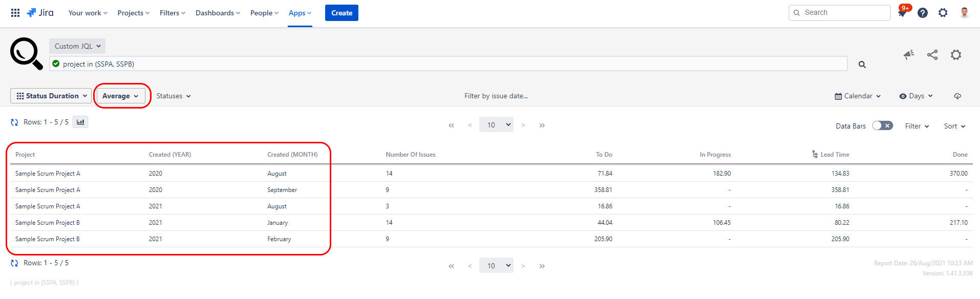This screenshot has width=980, height=299.
Task: Refresh rows using top refresh icon
Action: 14,122
